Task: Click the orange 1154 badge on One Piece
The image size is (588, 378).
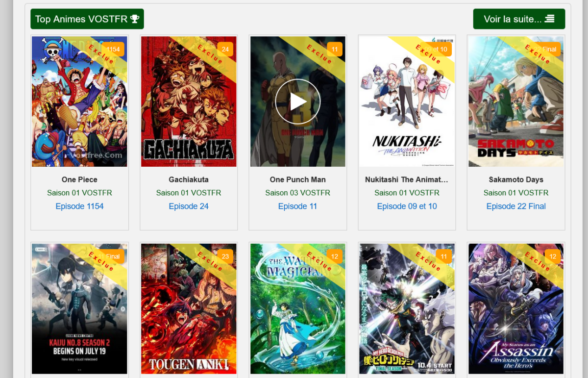Action: [113, 49]
